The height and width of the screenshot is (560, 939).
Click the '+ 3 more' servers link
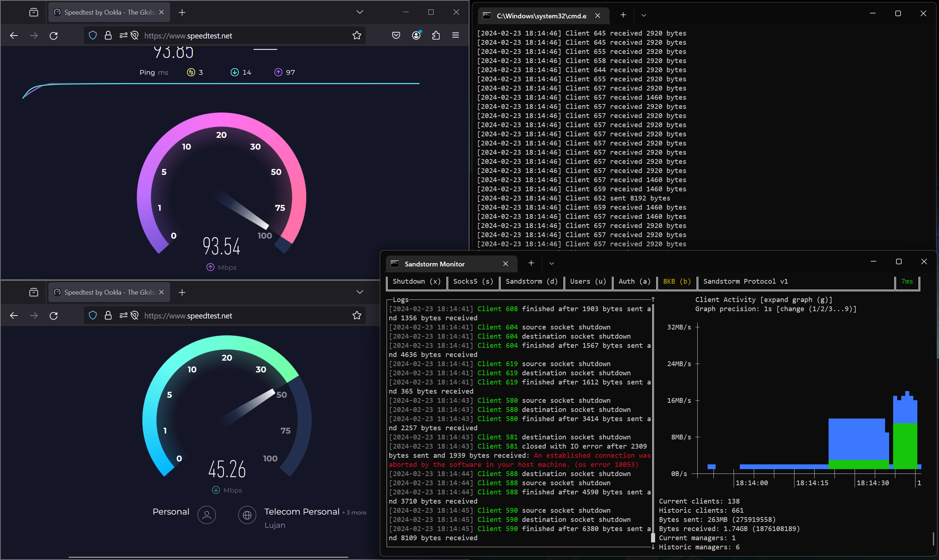point(354,513)
